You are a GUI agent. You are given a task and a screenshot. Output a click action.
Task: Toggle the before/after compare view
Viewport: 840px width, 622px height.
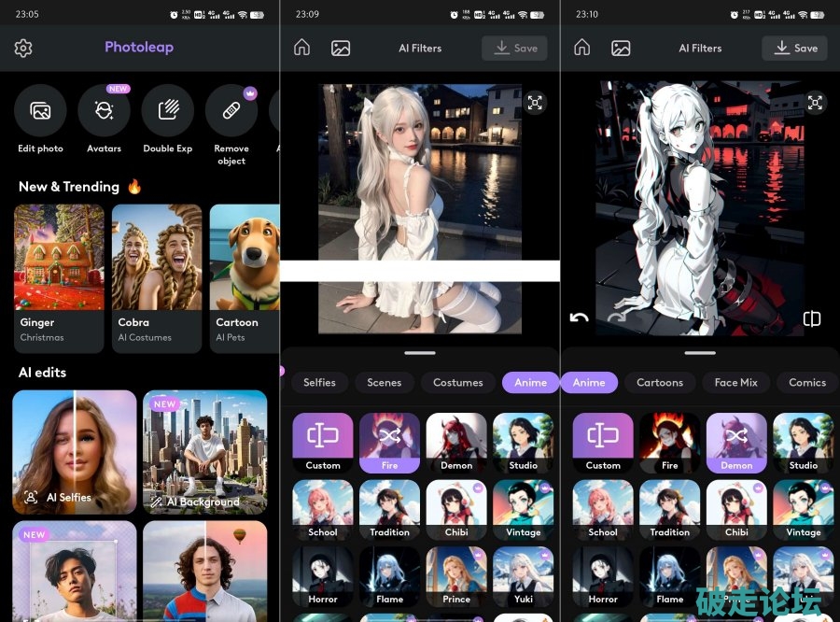[x=812, y=319]
